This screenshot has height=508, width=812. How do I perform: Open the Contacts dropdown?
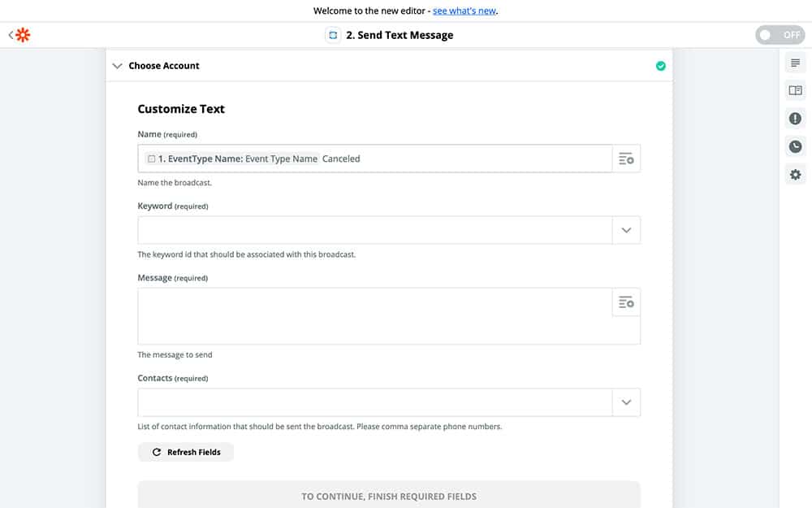click(626, 402)
